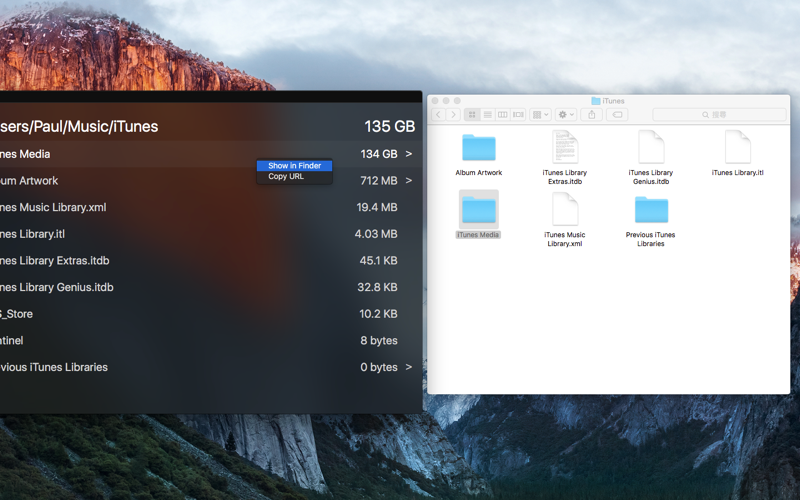Image resolution: width=800 pixels, height=500 pixels.
Task: Open the item arrangement dropdown
Action: 540,115
